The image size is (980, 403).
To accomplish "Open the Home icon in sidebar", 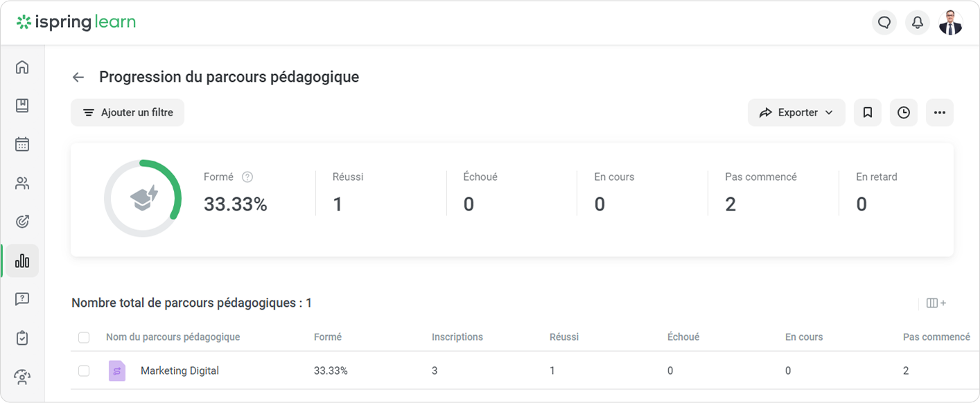I will click(22, 67).
